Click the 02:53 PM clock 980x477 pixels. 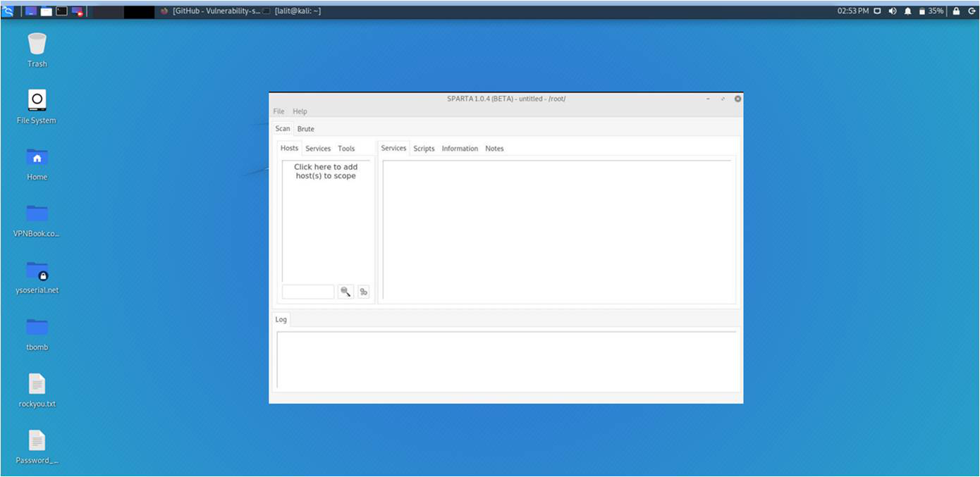853,11
